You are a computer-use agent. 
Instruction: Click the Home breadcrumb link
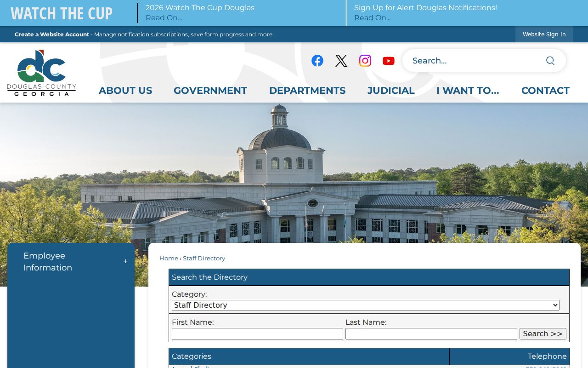pyautogui.click(x=169, y=259)
